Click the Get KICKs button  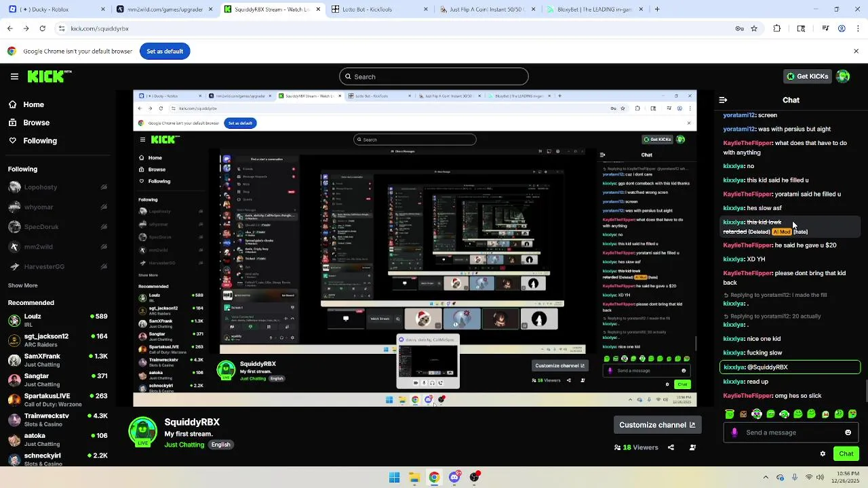point(807,77)
